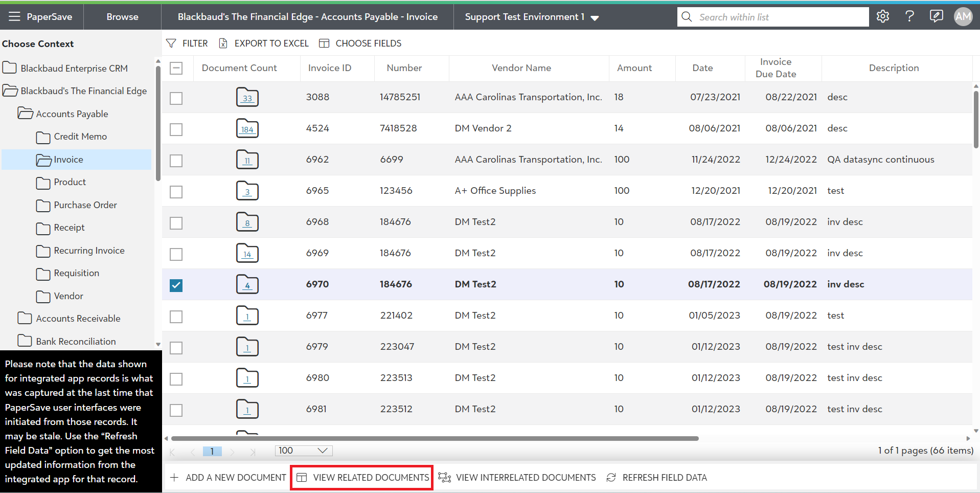Select Purchase Order in context tree
This screenshot has height=493, width=980.
(85, 205)
